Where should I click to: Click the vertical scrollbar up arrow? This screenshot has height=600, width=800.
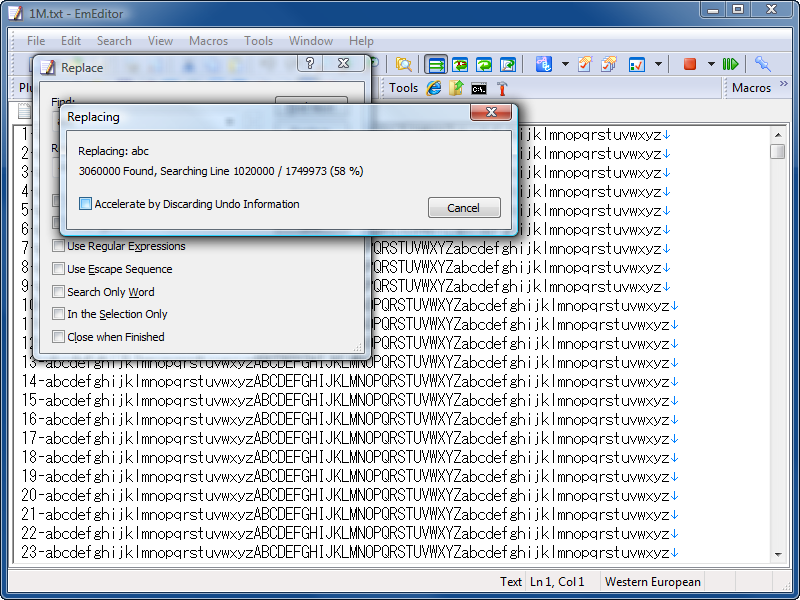778,135
